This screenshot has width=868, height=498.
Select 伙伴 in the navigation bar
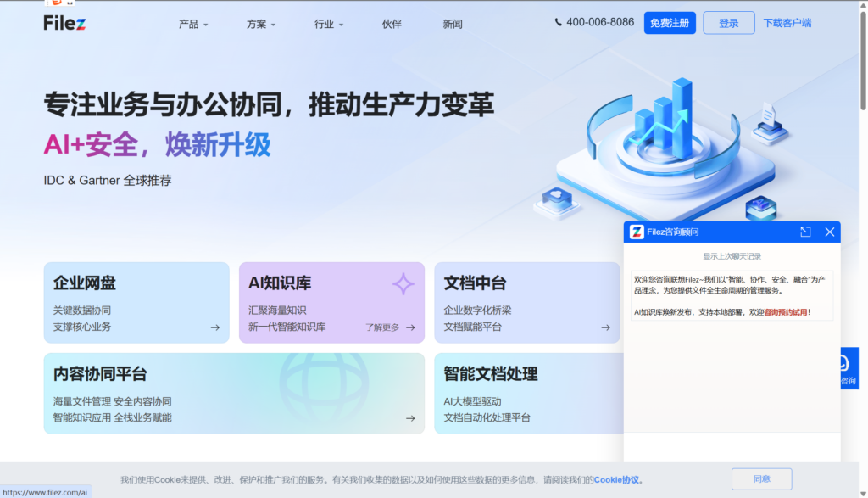pyautogui.click(x=391, y=24)
